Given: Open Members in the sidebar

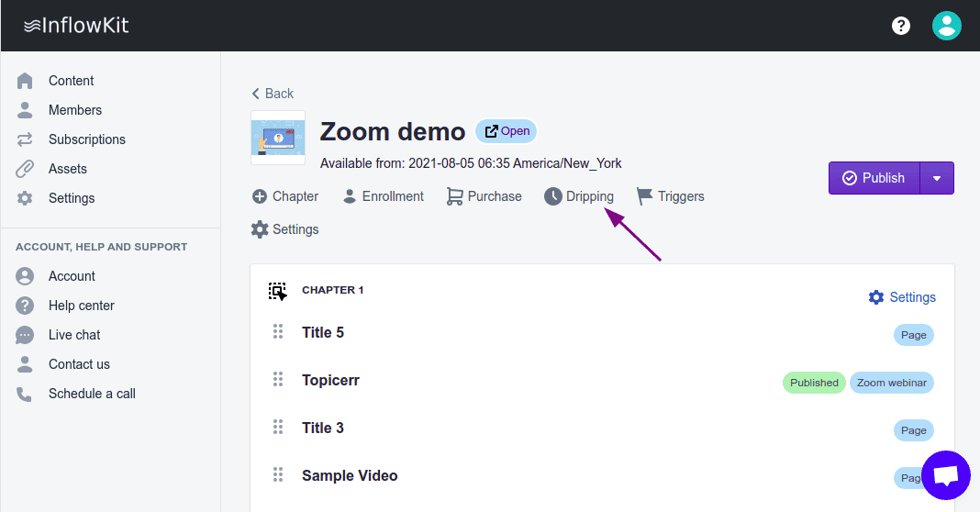Looking at the screenshot, I should click(74, 110).
